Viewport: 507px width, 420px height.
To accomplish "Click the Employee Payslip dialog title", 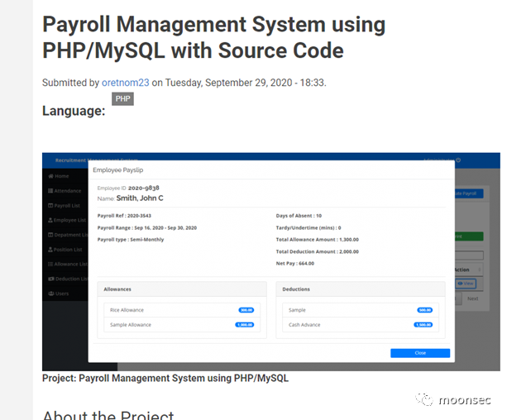I will pyautogui.click(x=118, y=170).
